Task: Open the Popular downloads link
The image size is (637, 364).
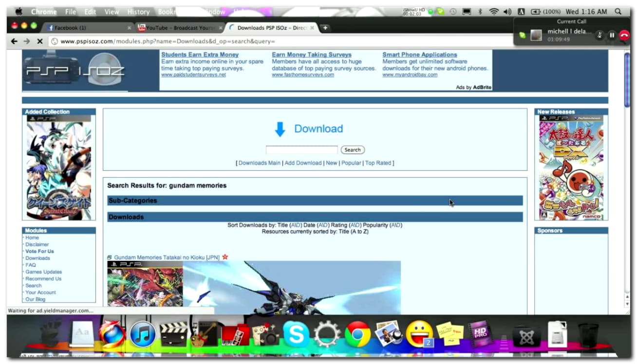Action: (x=351, y=163)
